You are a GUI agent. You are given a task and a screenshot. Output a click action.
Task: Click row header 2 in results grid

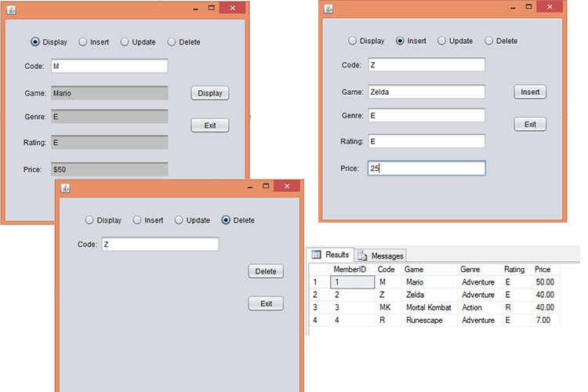tap(319, 295)
